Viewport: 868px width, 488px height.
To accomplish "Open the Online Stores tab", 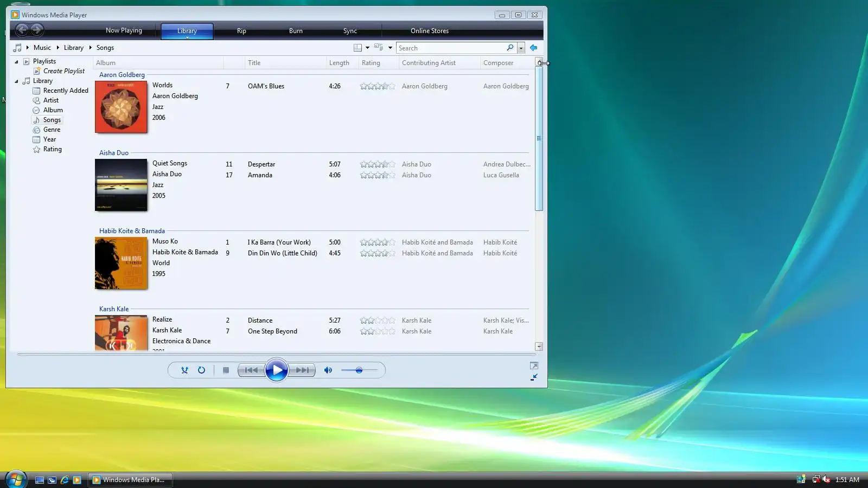I will click(430, 31).
